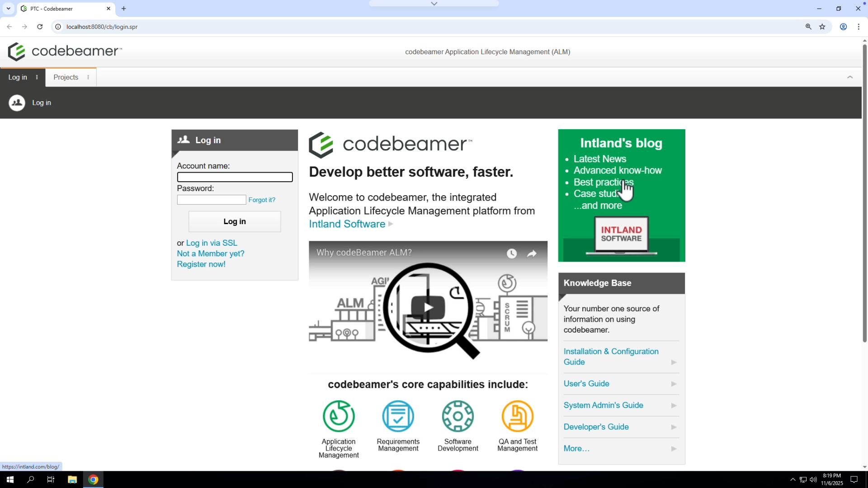868x488 pixels.
Task: Click arrow next to User's Guide
Action: point(674,384)
